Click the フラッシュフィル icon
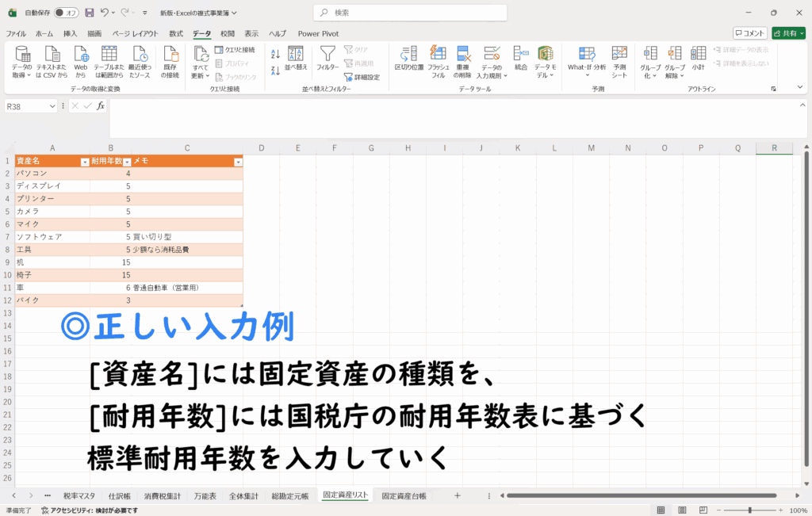812x516 pixels. [438, 55]
